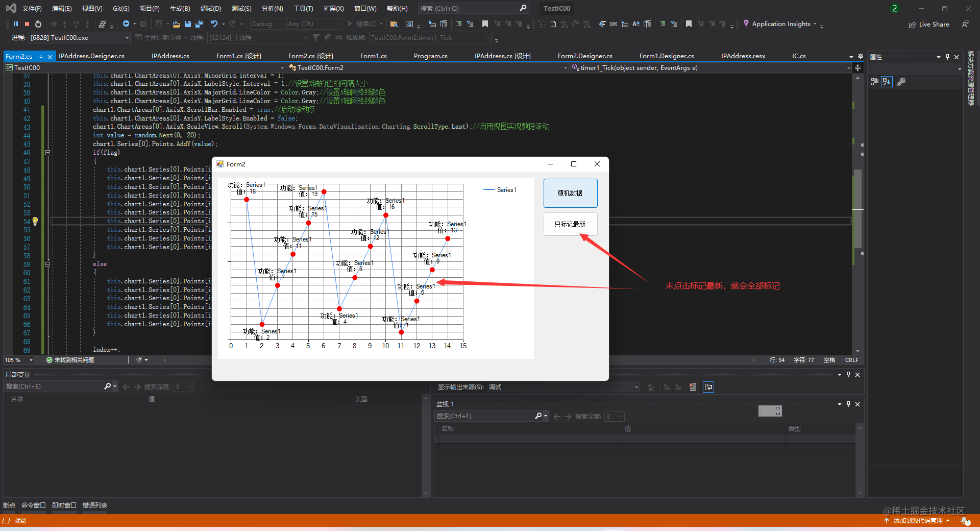Open the 分析(N) menu

click(272, 8)
